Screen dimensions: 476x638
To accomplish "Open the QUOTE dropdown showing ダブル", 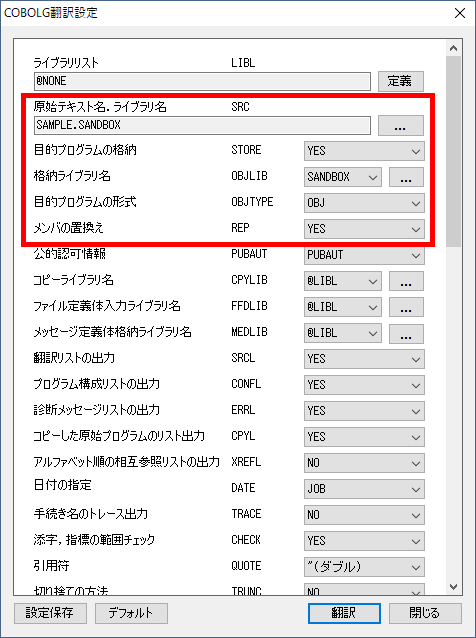I will [364, 567].
